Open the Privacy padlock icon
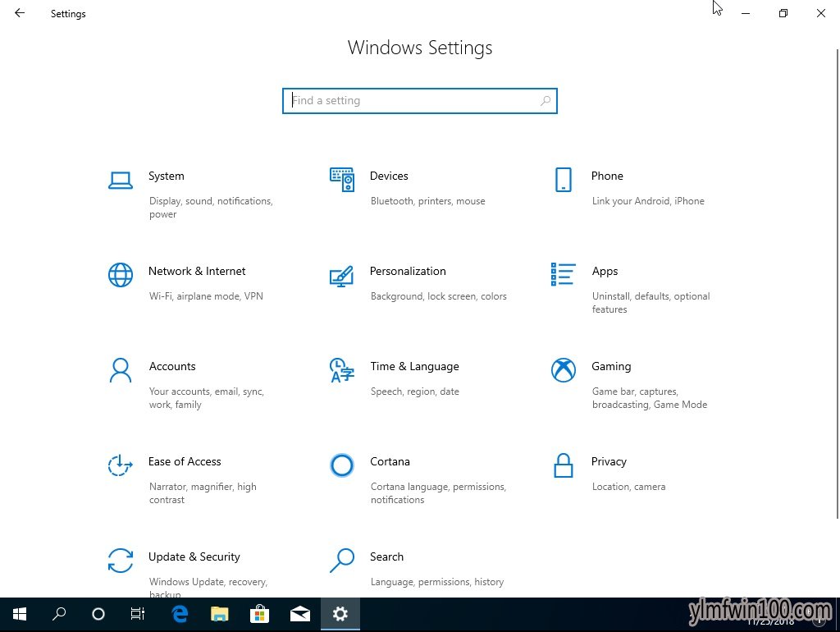840x632 pixels. click(563, 465)
